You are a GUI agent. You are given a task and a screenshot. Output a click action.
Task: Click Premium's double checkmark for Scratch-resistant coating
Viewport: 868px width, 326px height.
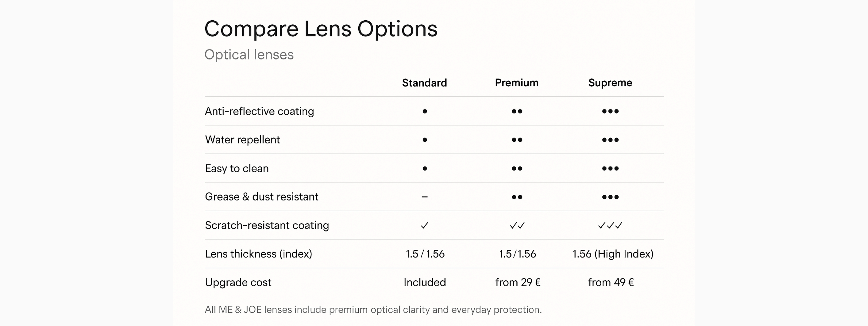[x=517, y=225]
